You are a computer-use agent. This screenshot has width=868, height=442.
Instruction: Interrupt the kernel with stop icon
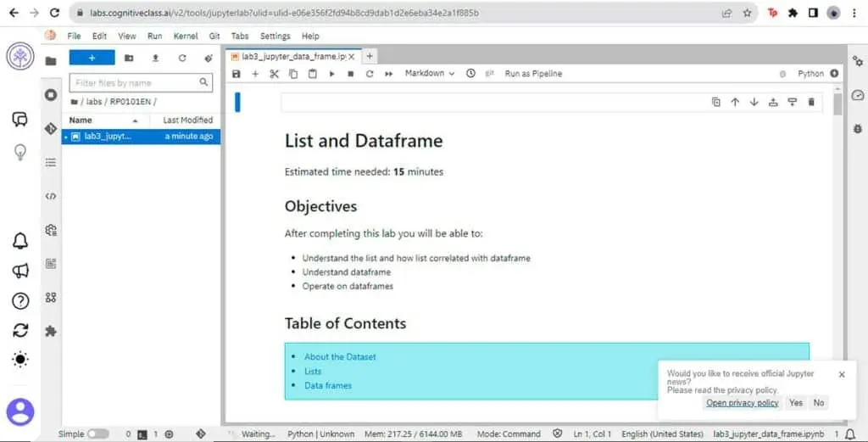[350, 74]
